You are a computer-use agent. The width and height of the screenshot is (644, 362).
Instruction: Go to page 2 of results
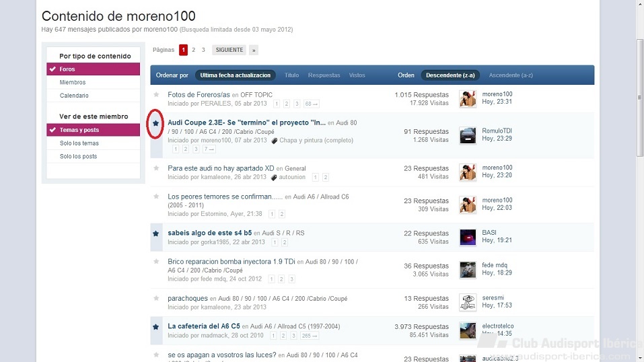pyautogui.click(x=193, y=50)
